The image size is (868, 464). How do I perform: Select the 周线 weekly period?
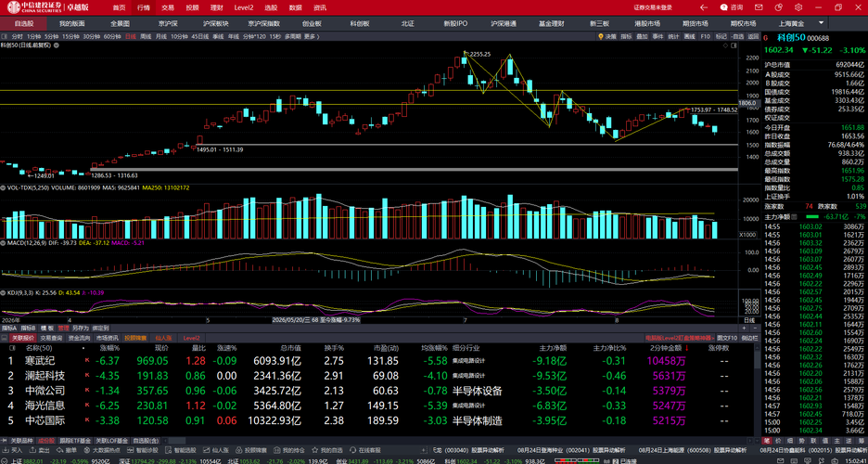click(x=146, y=36)
